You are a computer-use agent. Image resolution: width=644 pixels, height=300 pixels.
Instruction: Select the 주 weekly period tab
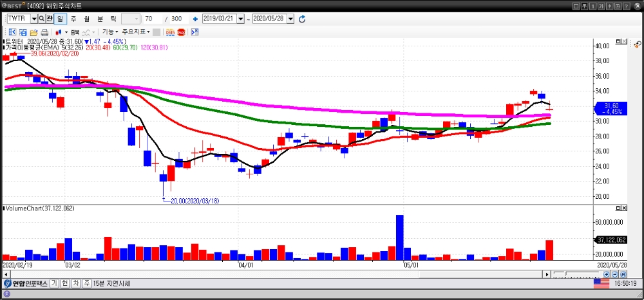click(73, 19)
